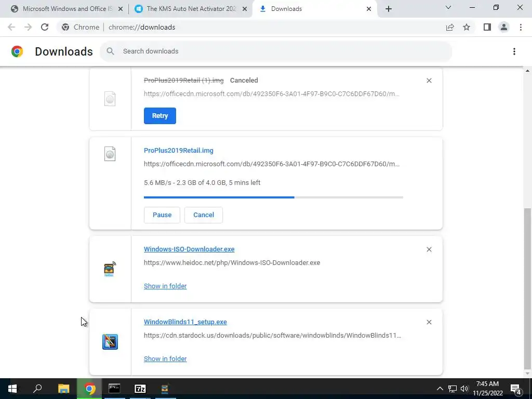This screenshot has width=532, height=399.
Task: Close the Microsoft Windows and Office tab
Action: [121, 9]
